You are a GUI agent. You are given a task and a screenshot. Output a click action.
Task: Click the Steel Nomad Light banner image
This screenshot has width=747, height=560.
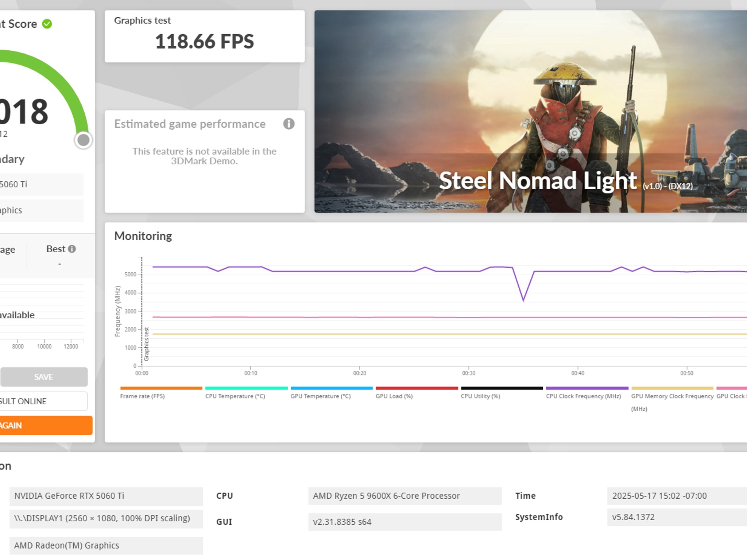pos(531,112)
